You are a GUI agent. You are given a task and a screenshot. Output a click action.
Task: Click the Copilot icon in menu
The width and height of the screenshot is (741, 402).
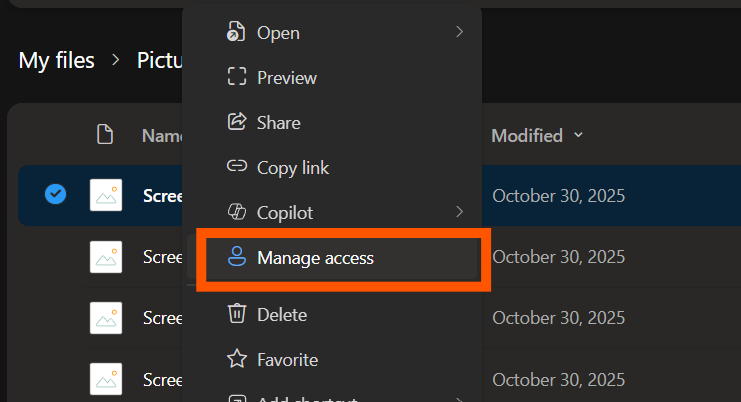(x=237, y=212)
